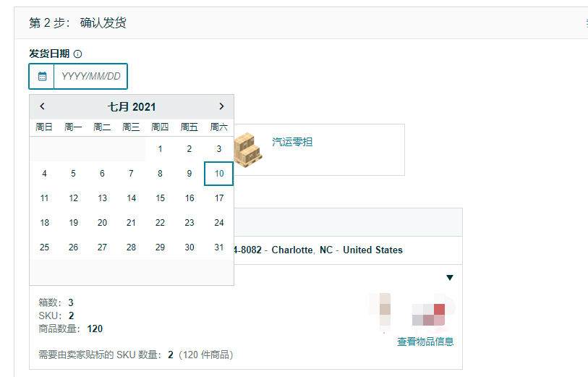
Task: Click the 七月 2021 month header
Action: click(132, 107)
